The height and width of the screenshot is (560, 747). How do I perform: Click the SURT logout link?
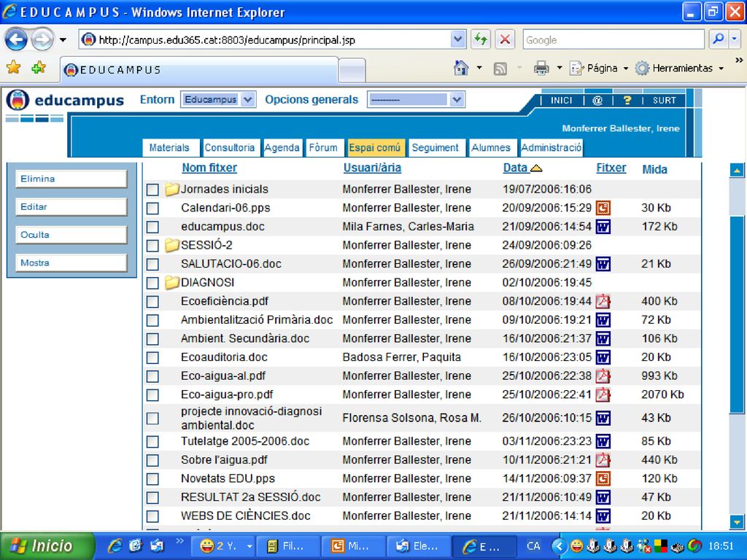tap(665, 101)
